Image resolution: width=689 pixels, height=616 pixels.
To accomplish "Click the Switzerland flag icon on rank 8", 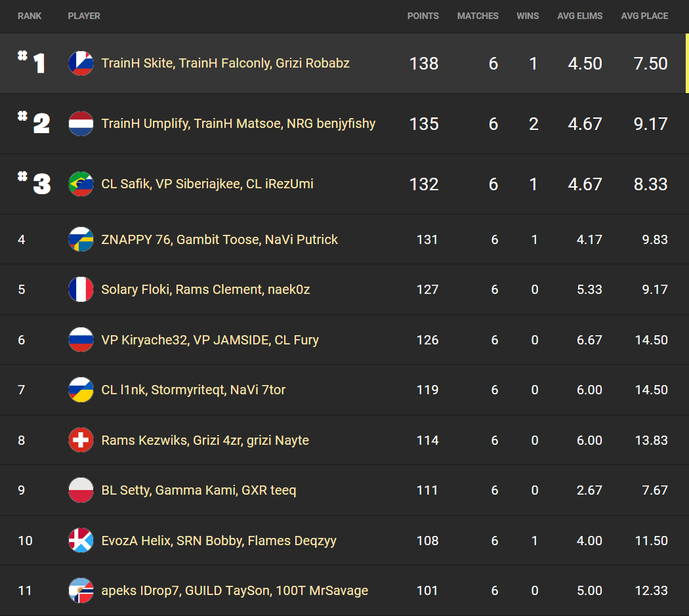I will 81,440.
